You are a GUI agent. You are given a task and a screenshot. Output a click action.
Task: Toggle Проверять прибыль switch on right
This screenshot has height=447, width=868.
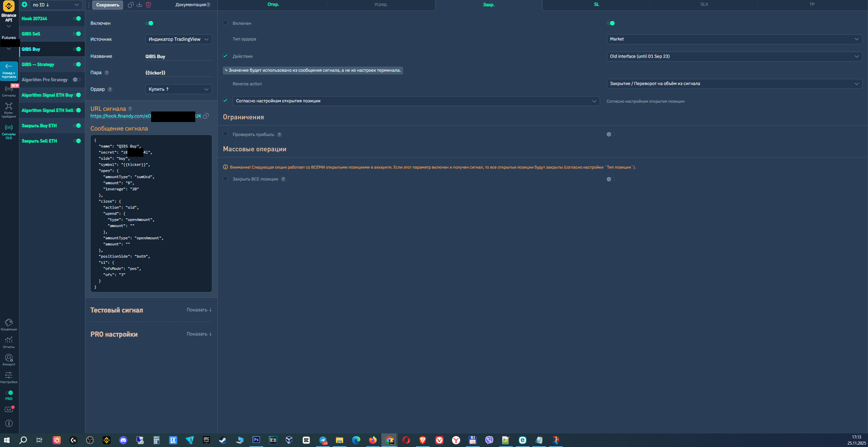tap(611, 135)
